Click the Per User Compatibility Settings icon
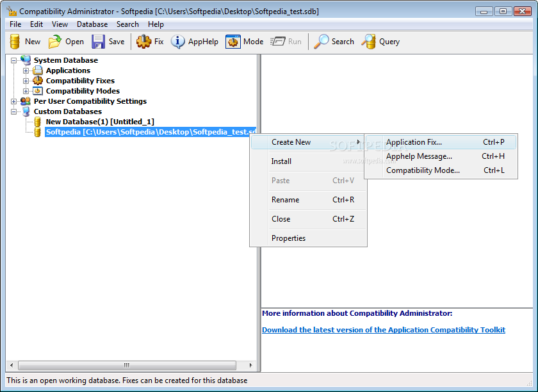 pos(26,101)
